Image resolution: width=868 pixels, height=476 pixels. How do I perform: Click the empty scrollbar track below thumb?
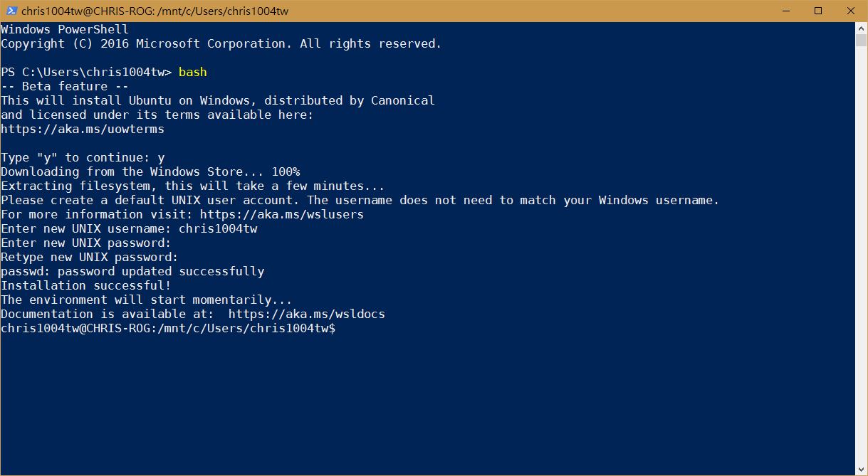[x=861, y=255]
